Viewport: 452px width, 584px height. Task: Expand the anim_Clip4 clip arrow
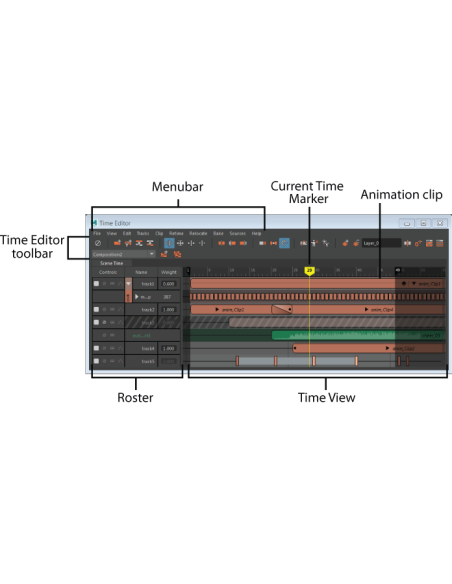pos(366,310)
